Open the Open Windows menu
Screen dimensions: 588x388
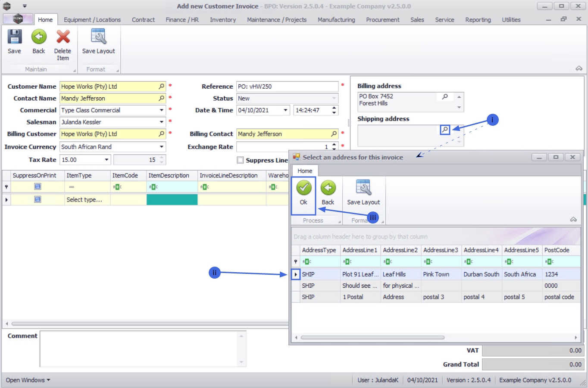28,380
